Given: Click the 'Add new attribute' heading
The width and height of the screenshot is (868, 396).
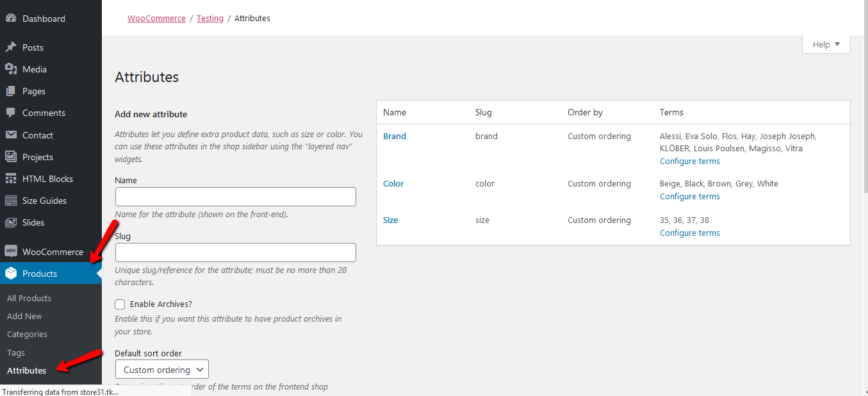Looking at the screenshot, I should (x=151, y=114).
